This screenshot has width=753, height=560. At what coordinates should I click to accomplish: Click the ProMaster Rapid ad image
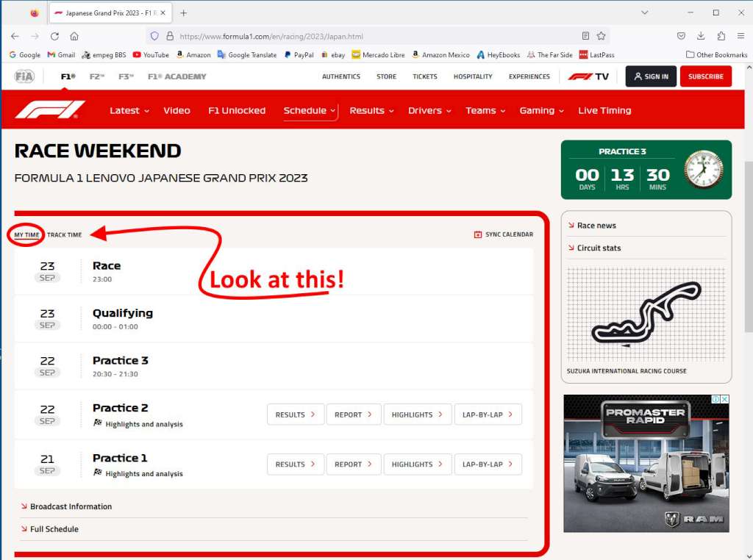646,464
